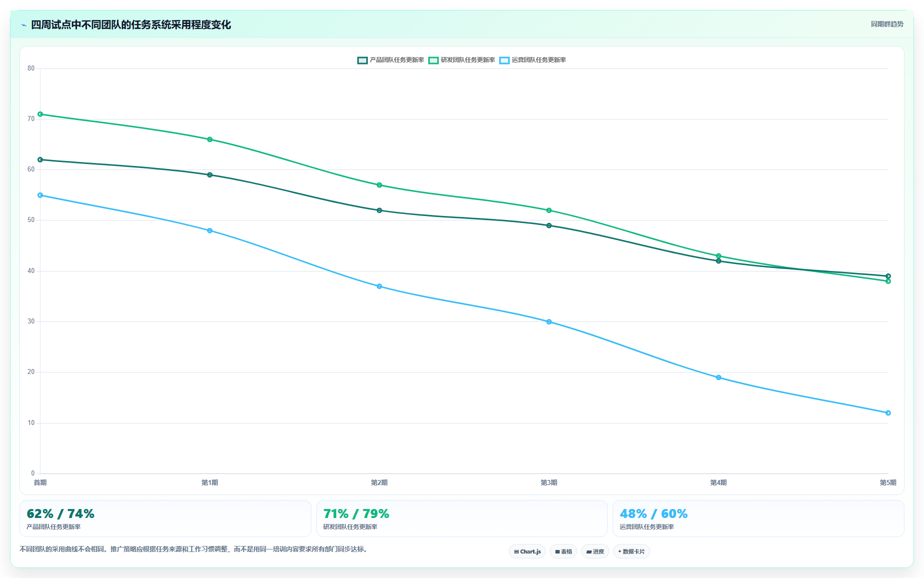924x578 pixels.
Task: Click 产品团队 data point at 第5期 (39)
Action: pos(888,276)
